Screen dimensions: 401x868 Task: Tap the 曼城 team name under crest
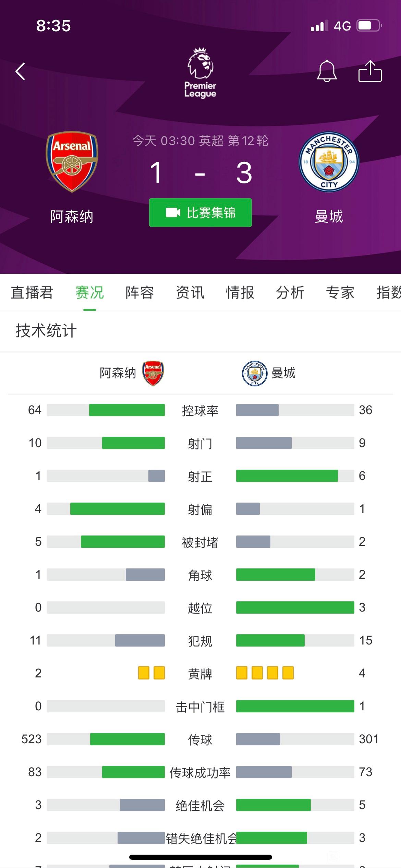click(329, 217)
